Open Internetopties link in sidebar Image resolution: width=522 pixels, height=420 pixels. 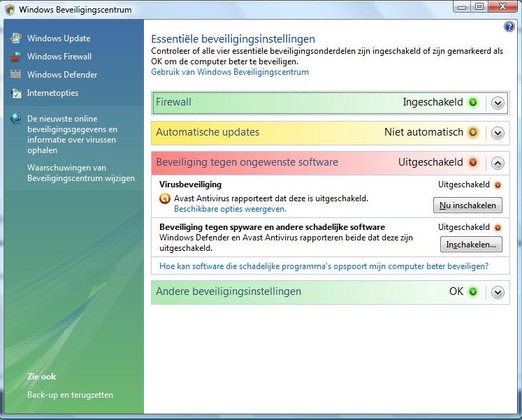pyautogui.click(x=52, y=93)
